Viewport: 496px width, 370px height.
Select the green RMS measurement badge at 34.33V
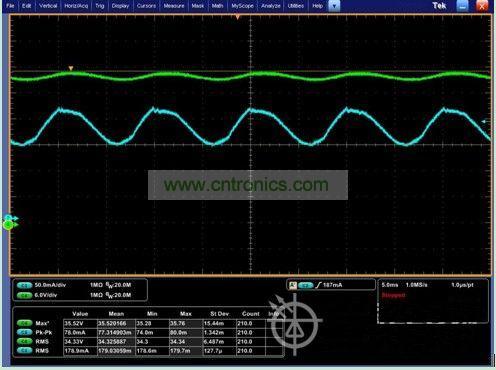(24, 341)
